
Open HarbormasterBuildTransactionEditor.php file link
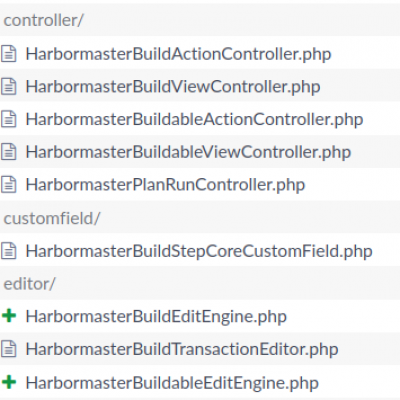click(x=182, y=349)
